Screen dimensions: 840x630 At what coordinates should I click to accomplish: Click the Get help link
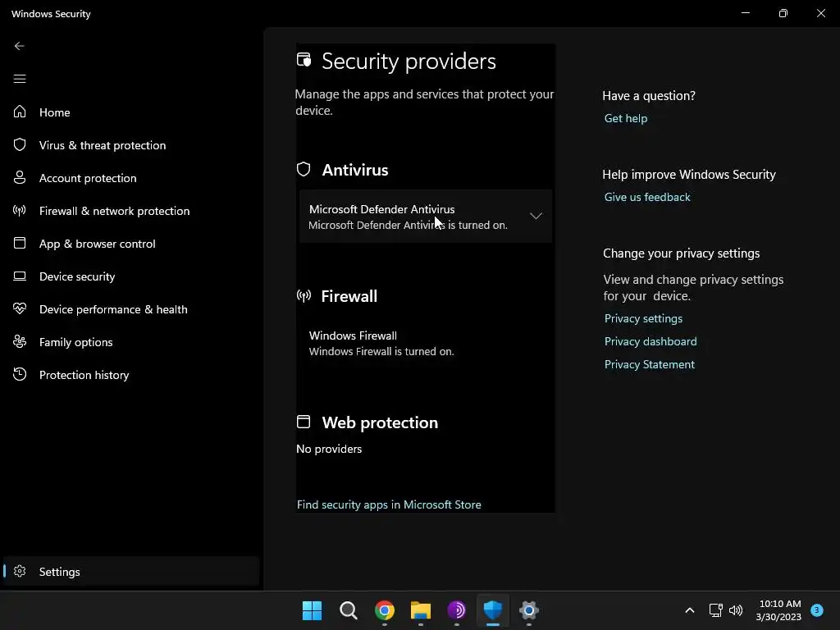626,118
